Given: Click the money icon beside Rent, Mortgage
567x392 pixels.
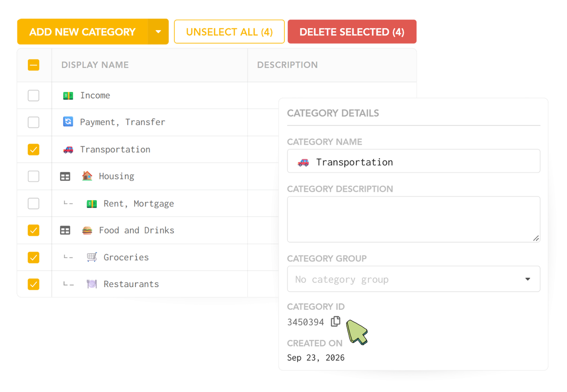Looking at the screenshot, I should click(x=92, y=204).
